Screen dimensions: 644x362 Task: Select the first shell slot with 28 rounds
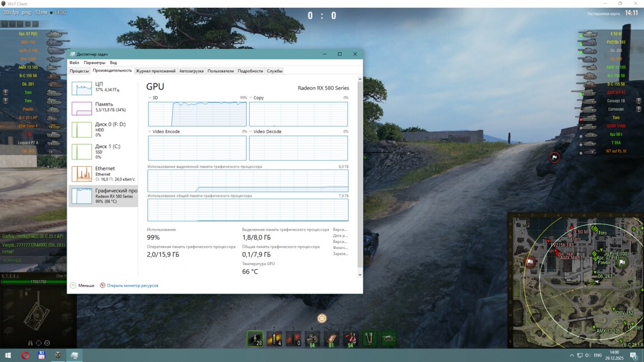pos(255,339)
